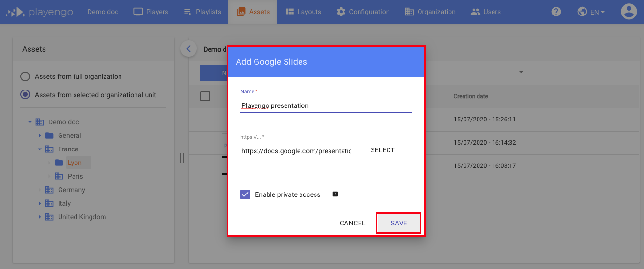Click the date 15/07/2020 - 16:03:17

click(485, 165)
